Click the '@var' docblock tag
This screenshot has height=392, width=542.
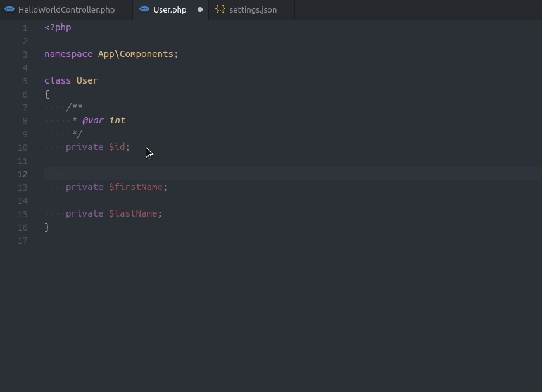tap(92, 120)
